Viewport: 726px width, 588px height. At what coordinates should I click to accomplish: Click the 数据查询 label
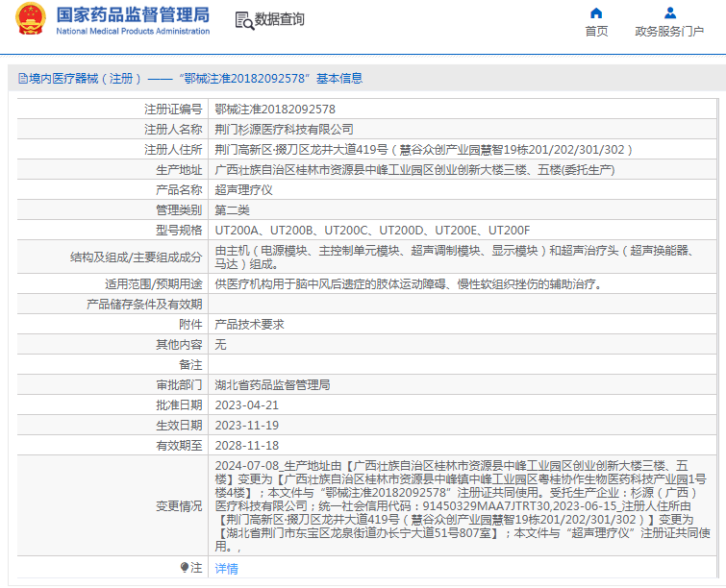click(x=279, y=19)
